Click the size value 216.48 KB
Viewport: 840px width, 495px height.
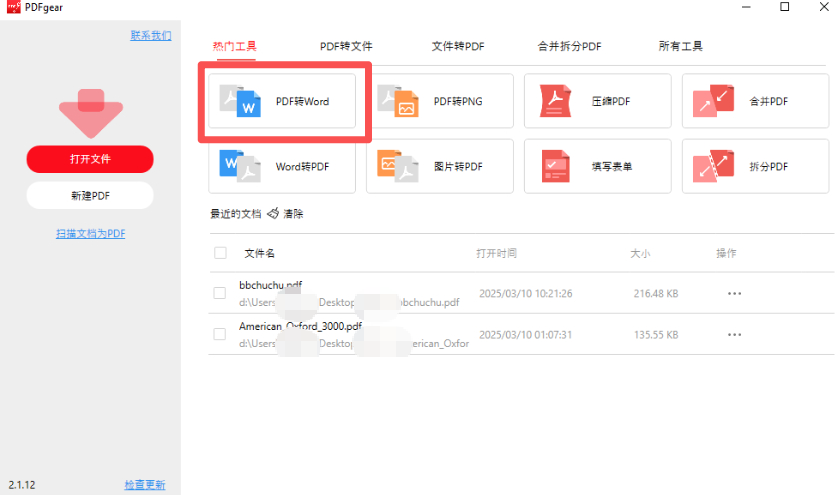tap(656, 294)
